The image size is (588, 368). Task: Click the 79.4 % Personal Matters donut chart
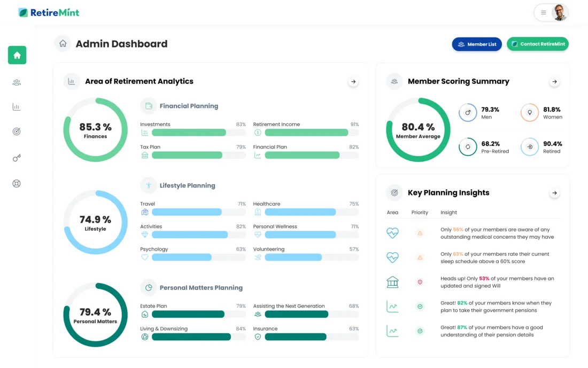95,315
